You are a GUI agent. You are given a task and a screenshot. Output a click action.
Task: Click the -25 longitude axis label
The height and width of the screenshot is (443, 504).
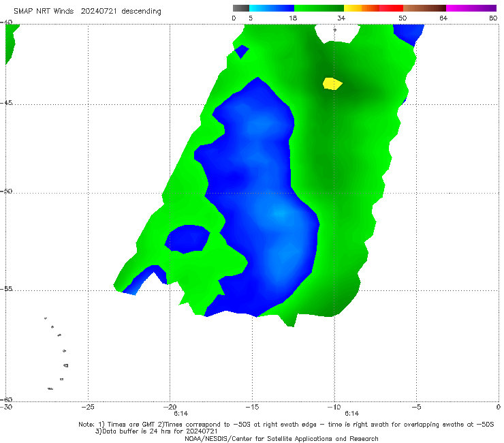pyautogui.click(x=88, y=408)
